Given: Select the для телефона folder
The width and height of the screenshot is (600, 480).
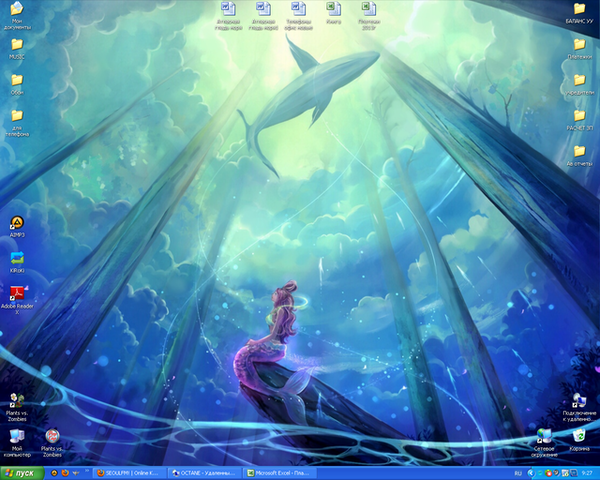Looking at the screenshot, I should click(x=17, y=116).
